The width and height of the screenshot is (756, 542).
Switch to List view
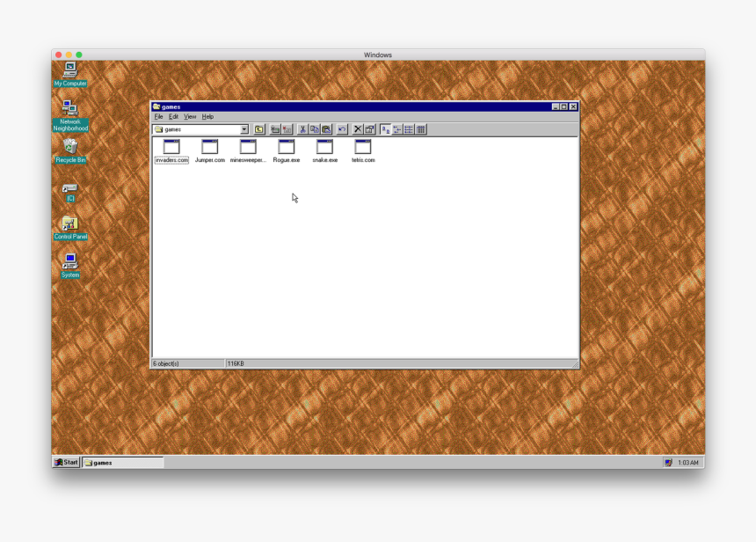[409, 129]
